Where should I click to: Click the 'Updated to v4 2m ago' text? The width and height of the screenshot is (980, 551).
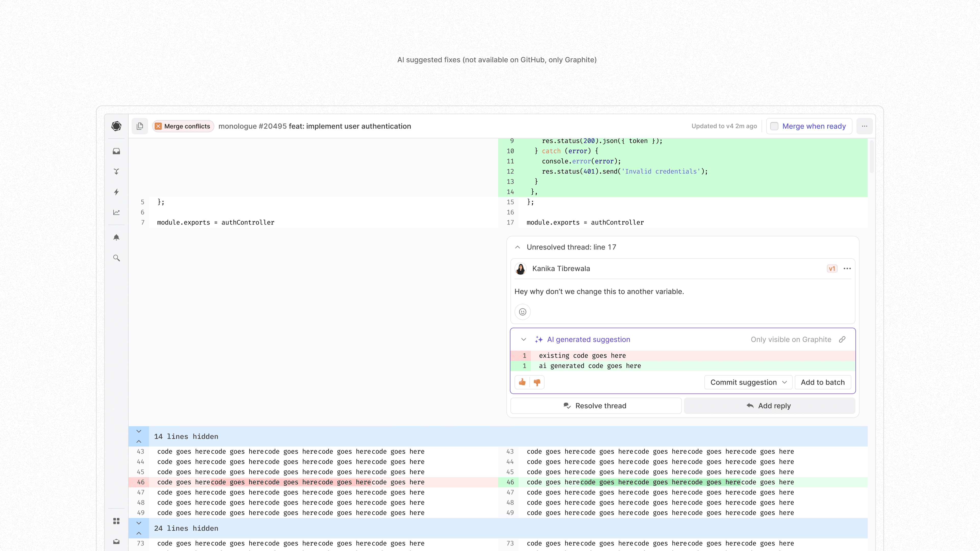pyautogui.click(x=724, y=126)
